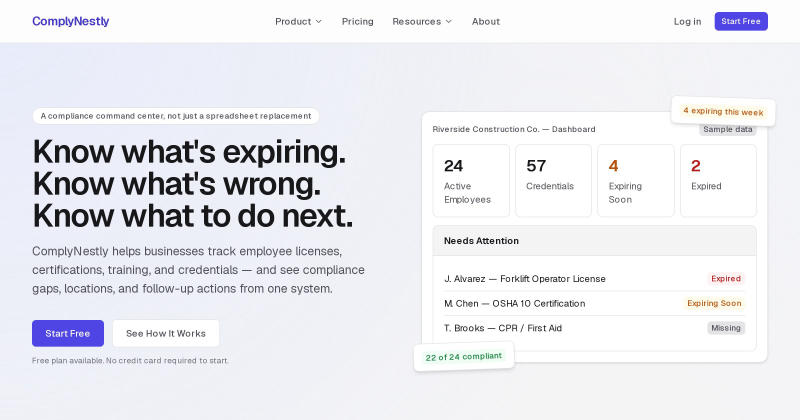Click the hero Start Free button

click(68, 333)
